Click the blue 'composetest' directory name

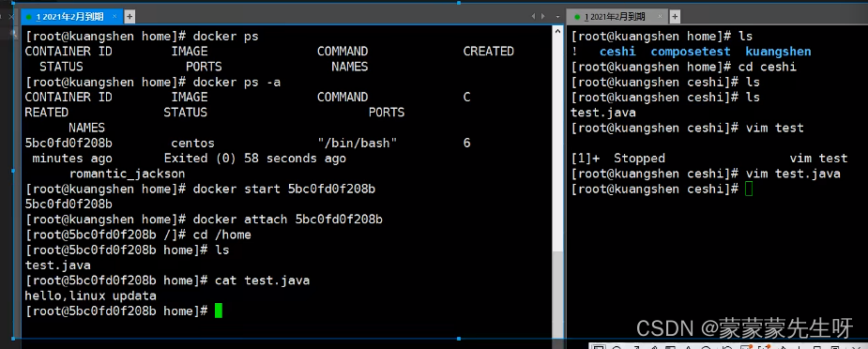[691, 52]
